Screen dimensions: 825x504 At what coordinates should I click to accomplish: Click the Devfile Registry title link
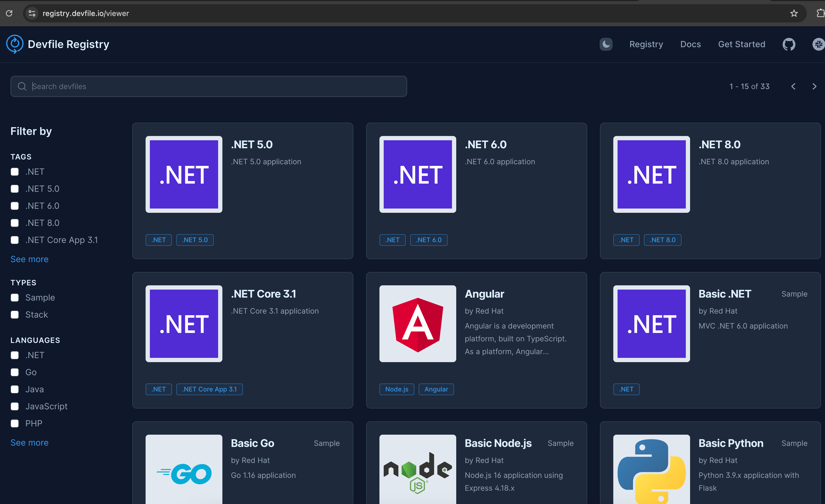pos(68,44)
